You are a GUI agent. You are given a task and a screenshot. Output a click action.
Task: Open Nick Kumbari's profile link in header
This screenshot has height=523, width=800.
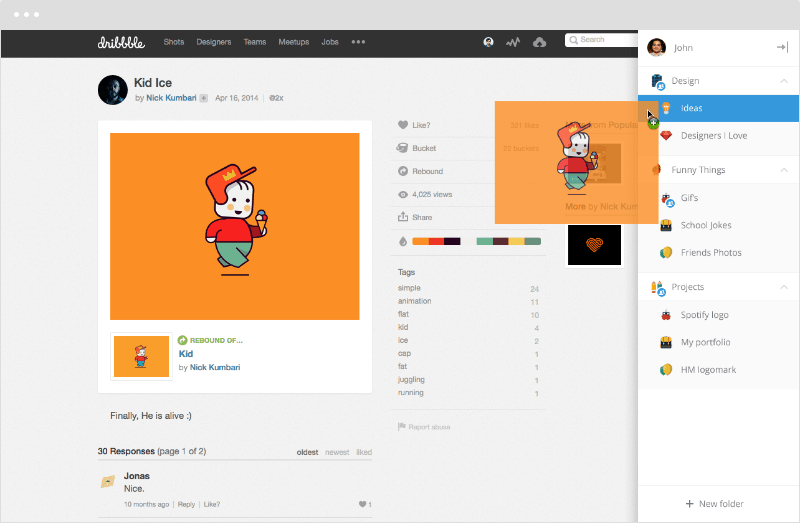171,98
